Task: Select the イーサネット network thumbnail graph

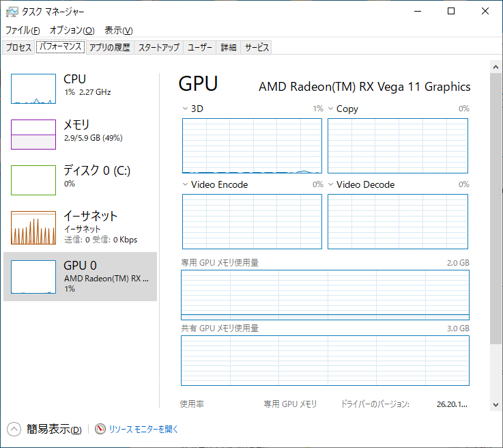Action: (33, 227)
